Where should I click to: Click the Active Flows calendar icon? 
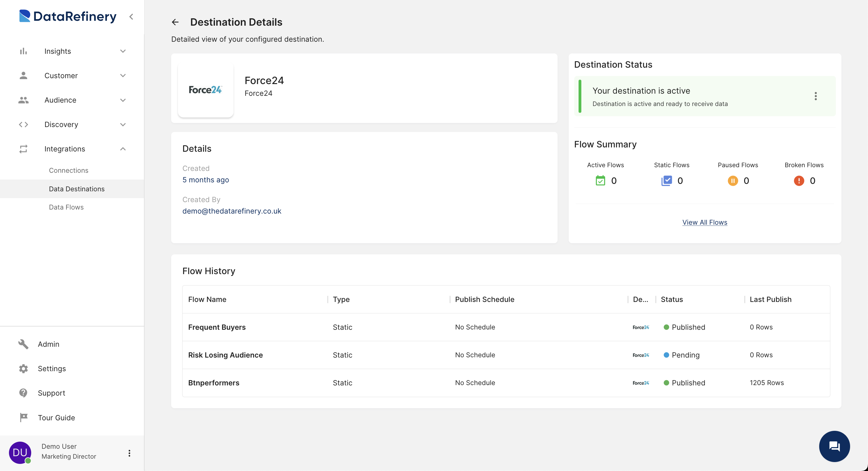coord(600,181)
